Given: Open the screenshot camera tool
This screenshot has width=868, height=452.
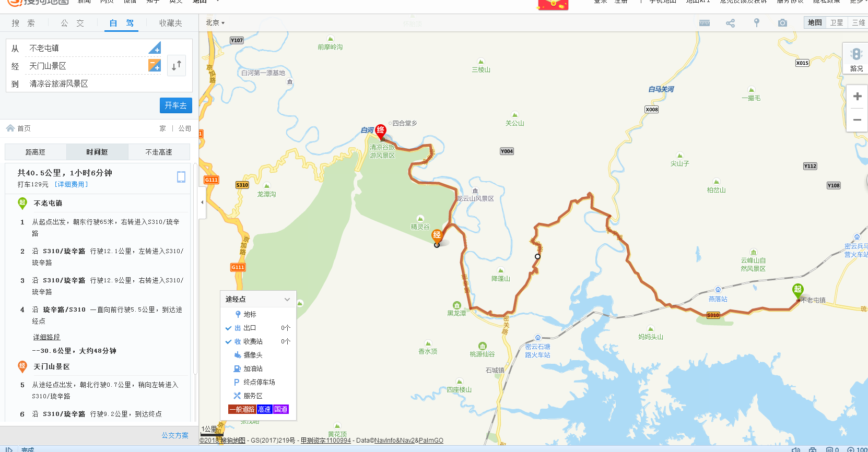Looking at the screenshot, I should [x=782, y=23].
